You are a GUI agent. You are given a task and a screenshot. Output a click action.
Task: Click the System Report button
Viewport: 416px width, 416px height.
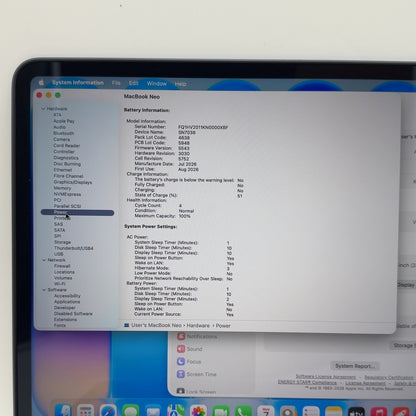click(354, 366)
